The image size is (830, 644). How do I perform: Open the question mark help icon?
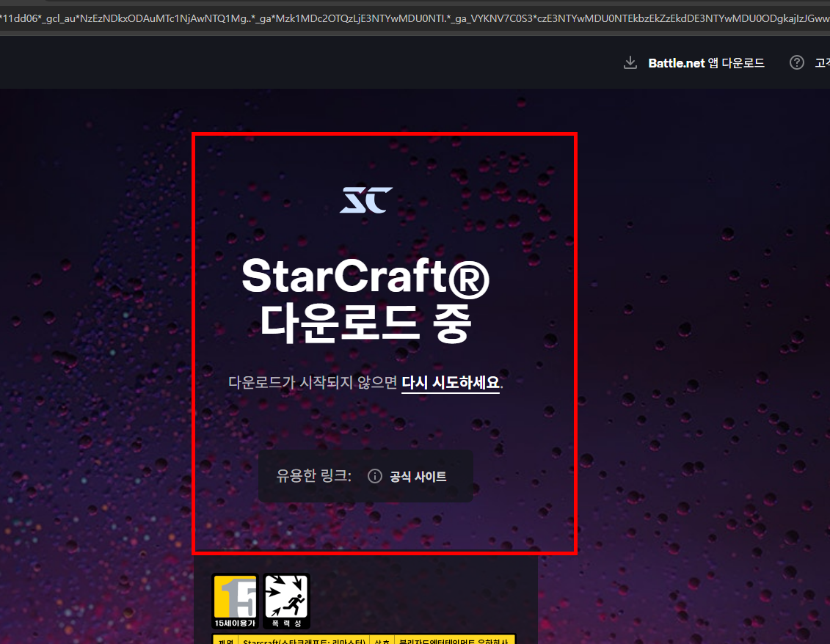click(796, 62)
